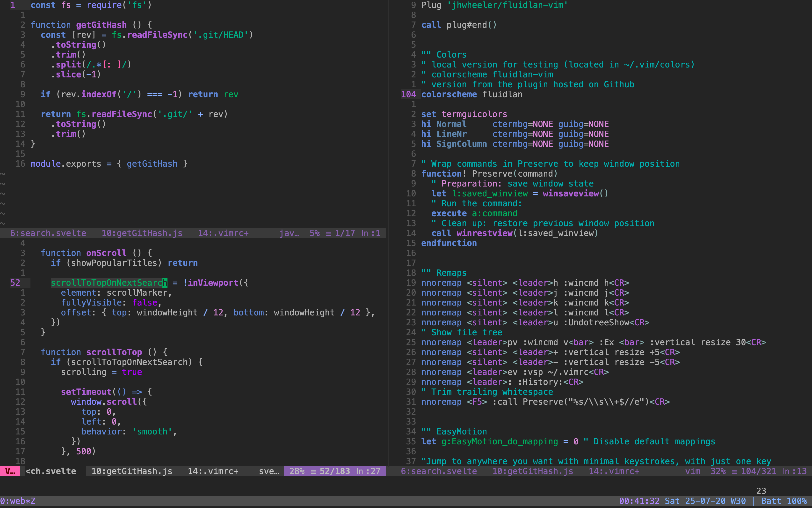Click the 32% scroll percentage in the right statusline

[x=718, y=471]
